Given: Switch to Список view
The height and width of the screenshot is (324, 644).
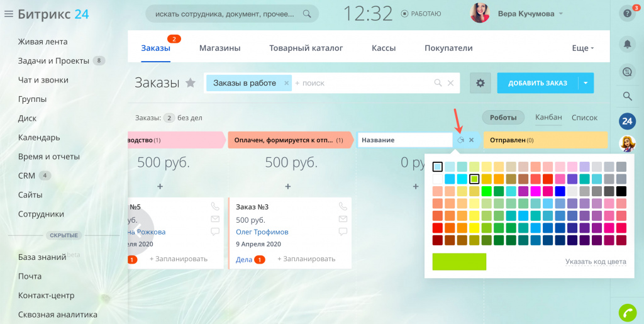Looking at the screenshot, I should tap(584, 118).
